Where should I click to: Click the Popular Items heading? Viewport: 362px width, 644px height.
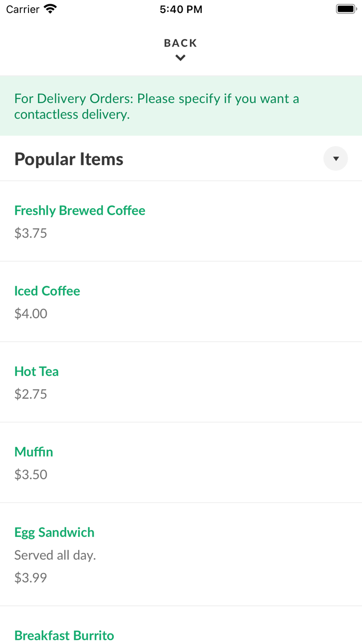69,159
